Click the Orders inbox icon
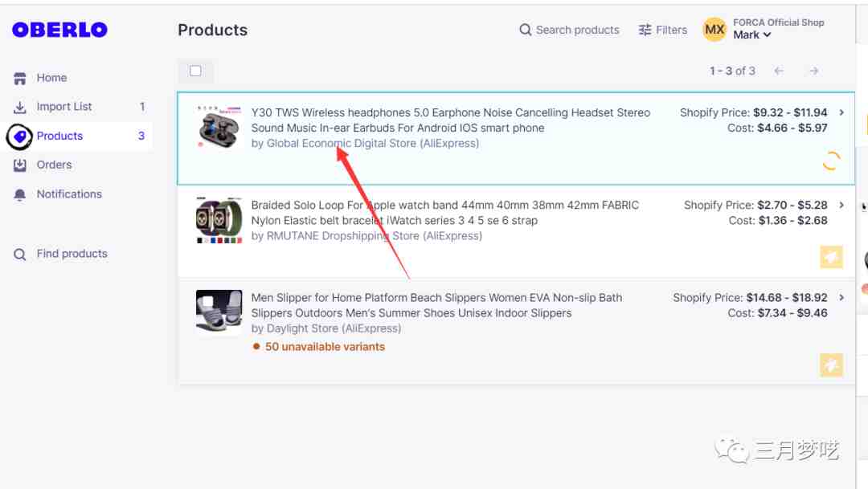Image resolution: width=868 pixels, height=489 pixels. (20, 165)
